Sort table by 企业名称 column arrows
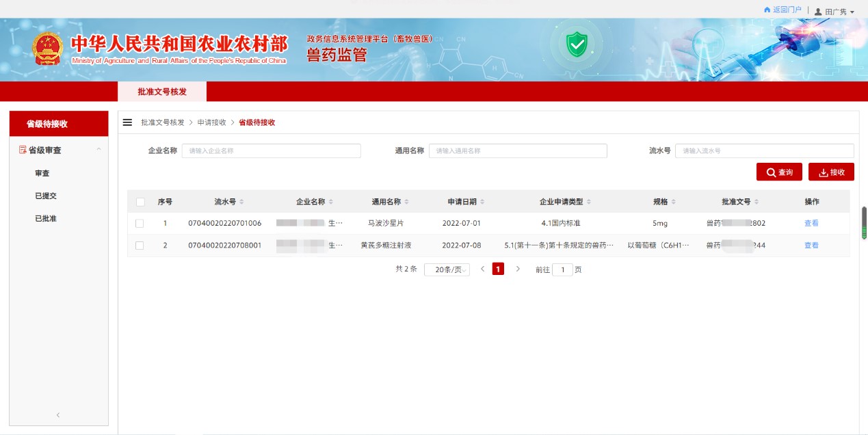 (331, 202)
